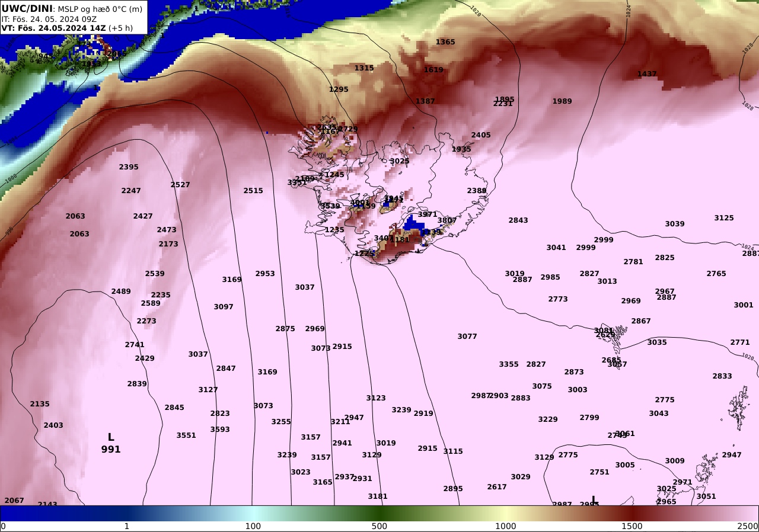Click the height value 1315
Image resolution: width=759 pixels, height=532 pixels.
pyautogui.click(x=364, y=68)
